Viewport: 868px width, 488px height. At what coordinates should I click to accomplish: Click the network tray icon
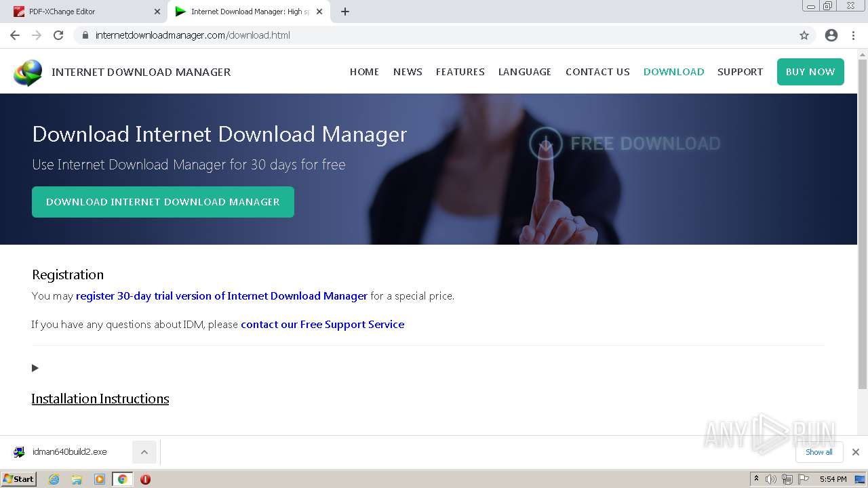tap(787, 479)
